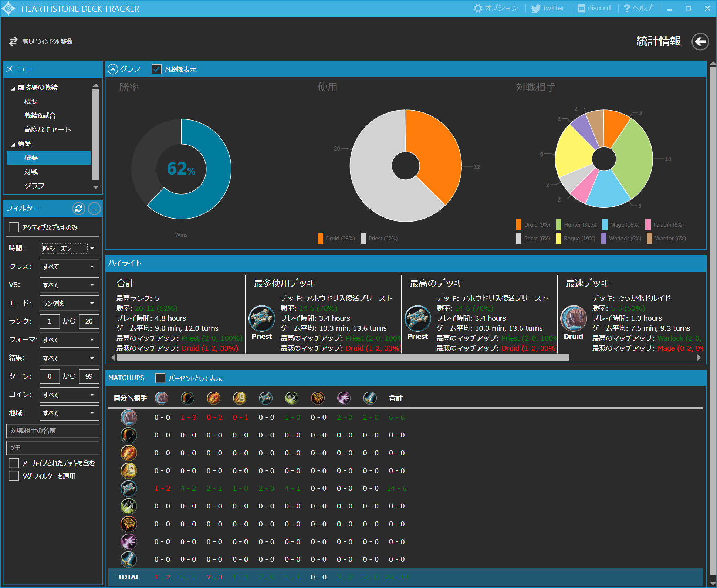
Task: Click the Paladin class icon in matchup header
Action: point(240,398)
